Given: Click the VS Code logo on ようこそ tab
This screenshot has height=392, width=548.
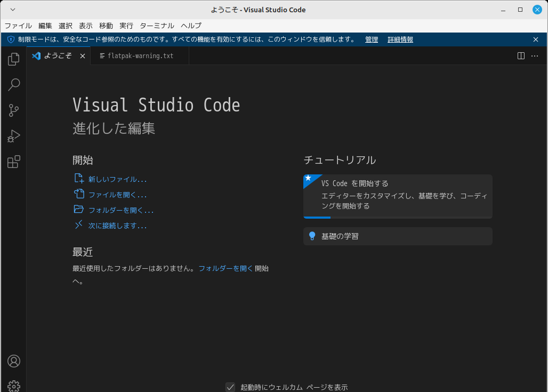Looking at the screenshot, I should tap(36, 56).
